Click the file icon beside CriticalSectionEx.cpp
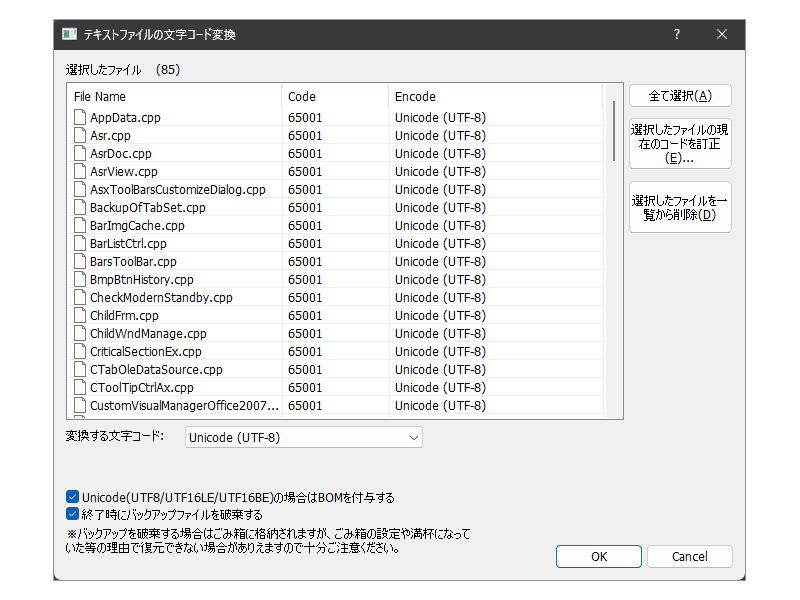Viewport: 800px width, 600px height. (x=80, y=351)
